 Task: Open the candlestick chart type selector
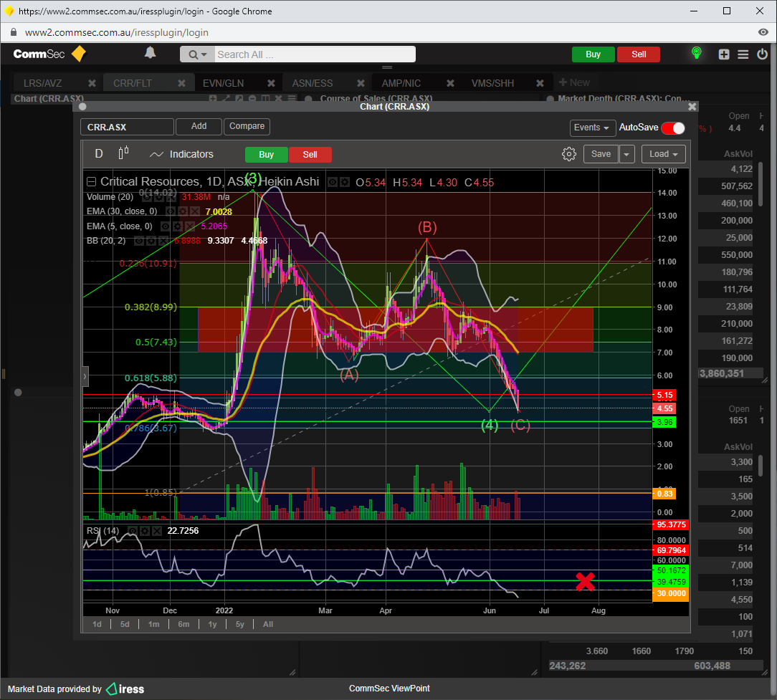click(124, 153)
